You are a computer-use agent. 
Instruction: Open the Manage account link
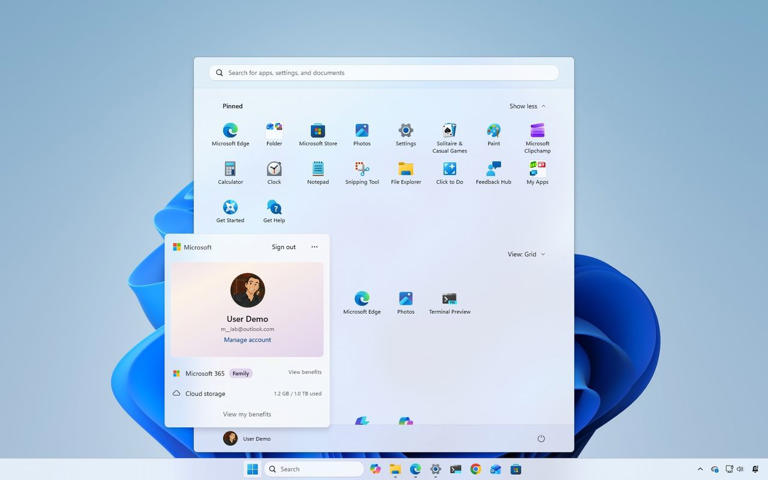247,339
